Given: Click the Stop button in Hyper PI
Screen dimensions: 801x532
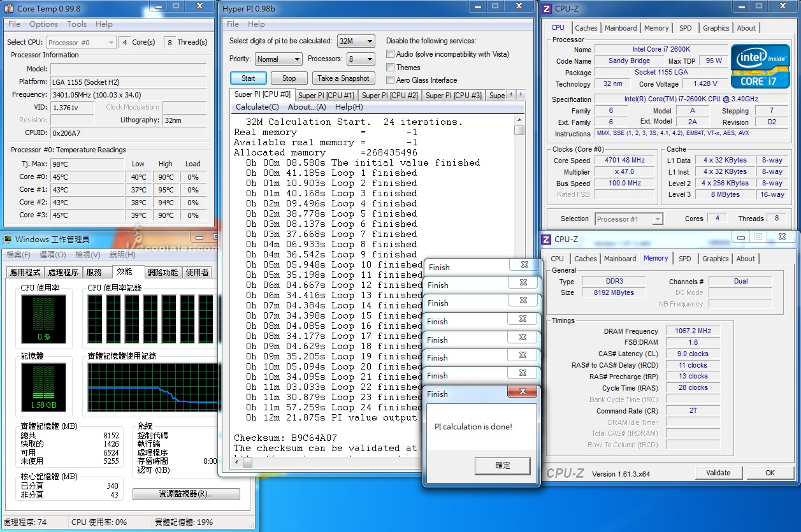Looking at the screenshot, I should pos(289,78).
